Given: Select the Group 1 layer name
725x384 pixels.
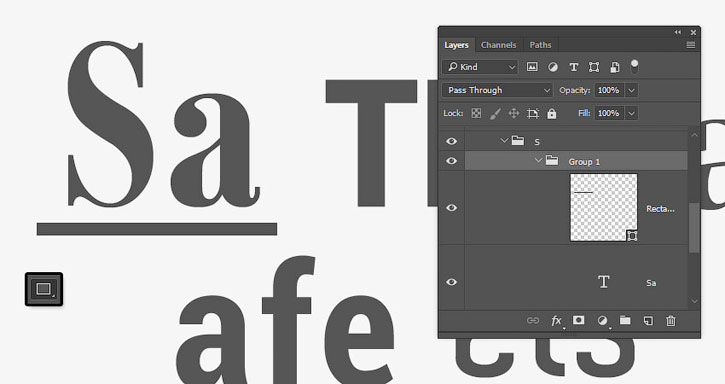Looking at the screenshot, I should coord(584,161).
